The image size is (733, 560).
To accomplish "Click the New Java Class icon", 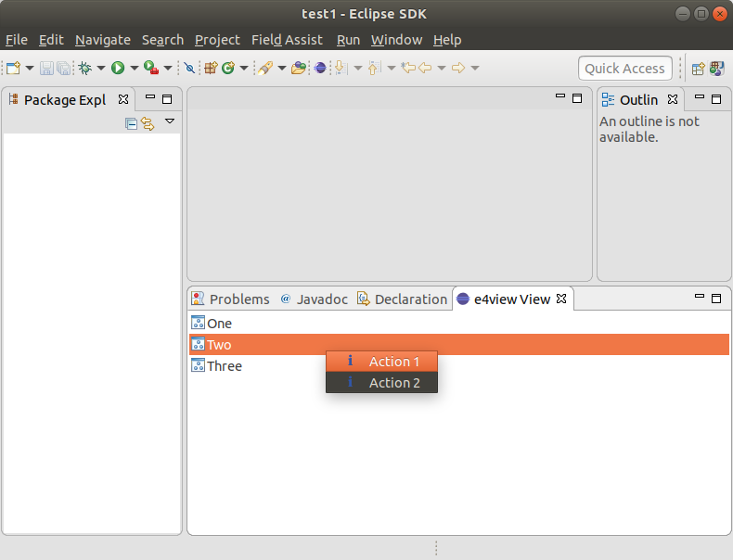I will click(228, 69).
